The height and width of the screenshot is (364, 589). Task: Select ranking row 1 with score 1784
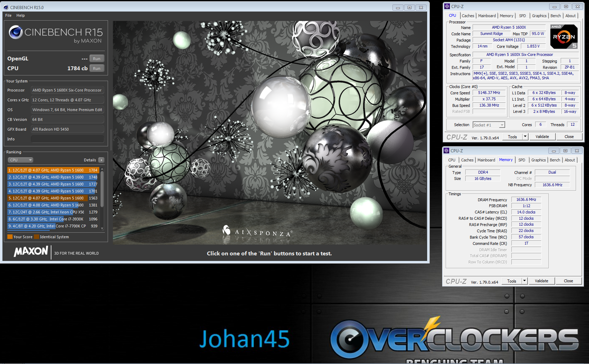click(x=53, y=170)
